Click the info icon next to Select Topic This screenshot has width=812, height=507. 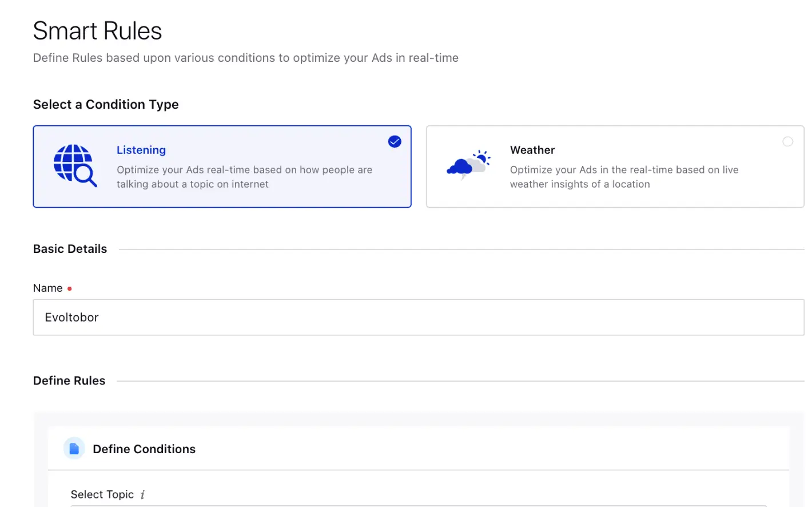[x=142, y=494]
